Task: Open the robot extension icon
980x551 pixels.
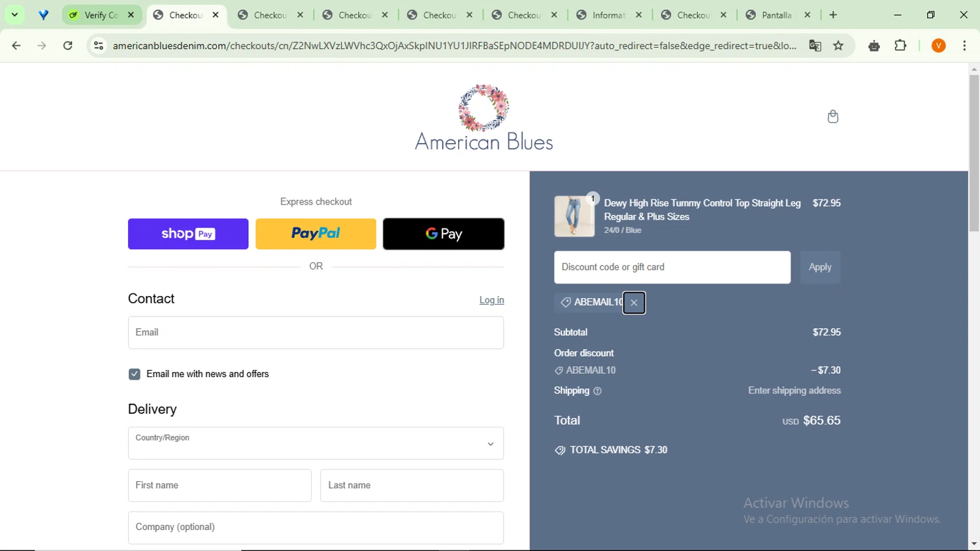Action: tap(874, 46)
